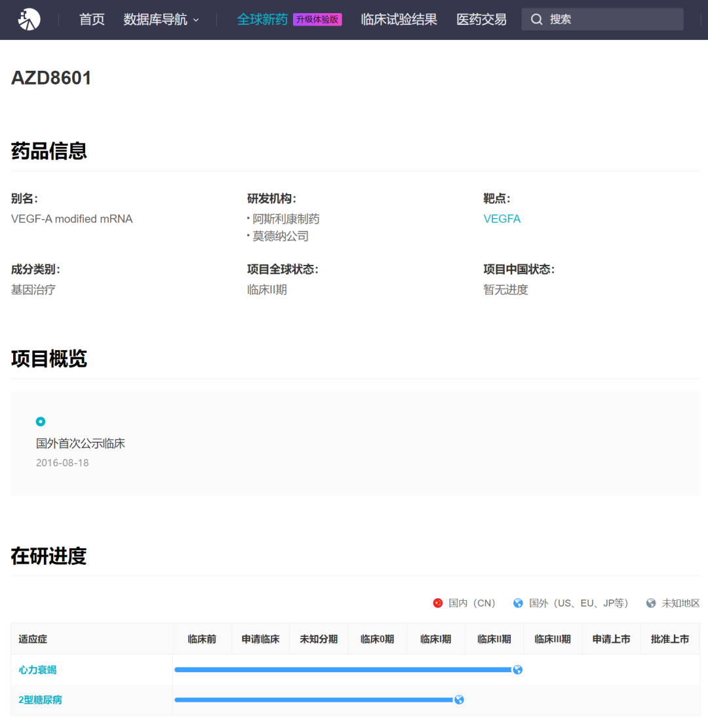Viewport: 708px width, 728px height.
Task: Click the 药品信息 section heading
Action: (x=49, y=151)
